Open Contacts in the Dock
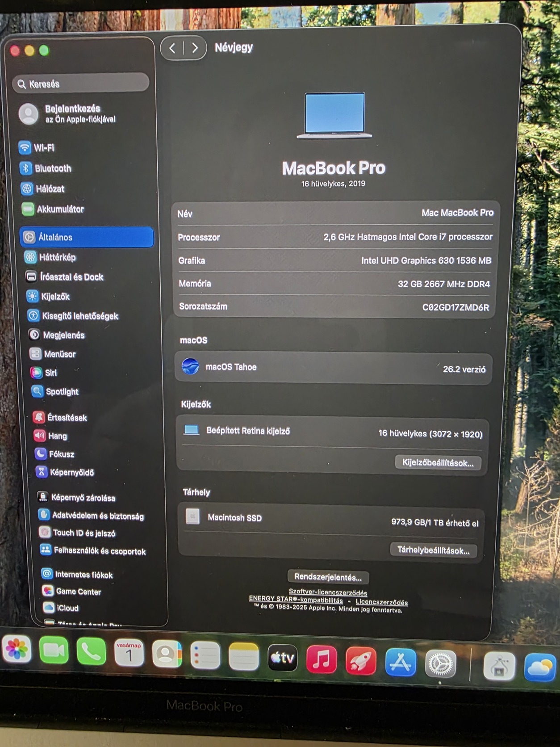 pos(167,655)
